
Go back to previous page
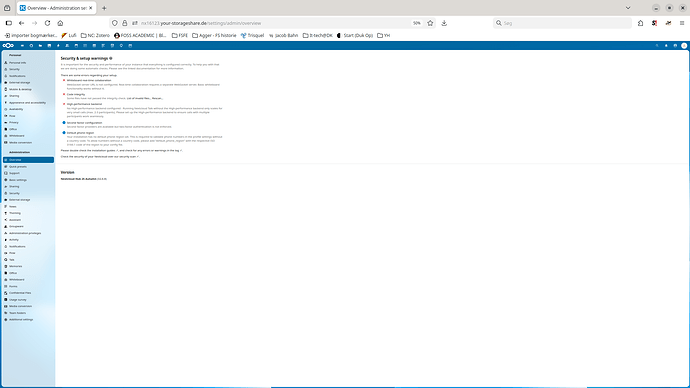point(22,23)
